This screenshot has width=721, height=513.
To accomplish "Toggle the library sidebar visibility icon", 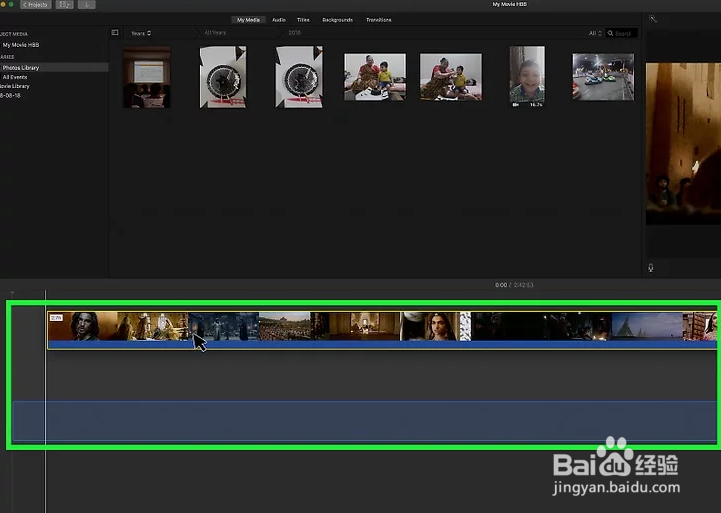I will [x=115, y=33].
